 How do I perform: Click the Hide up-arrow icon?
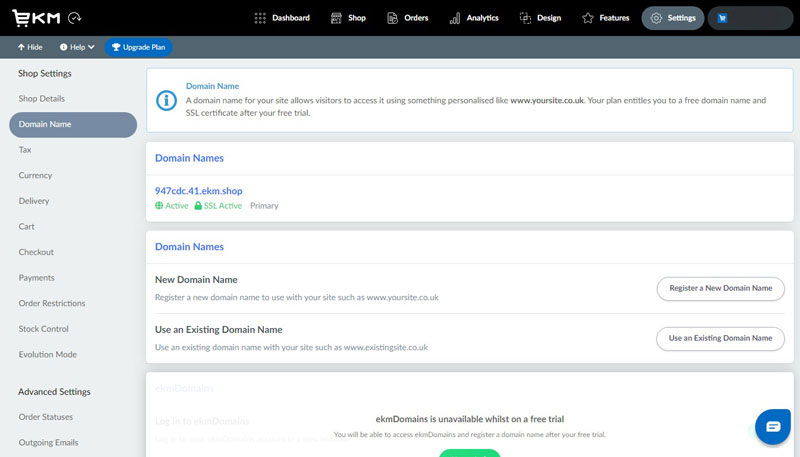pyautogui.click(x=21, y=47)
